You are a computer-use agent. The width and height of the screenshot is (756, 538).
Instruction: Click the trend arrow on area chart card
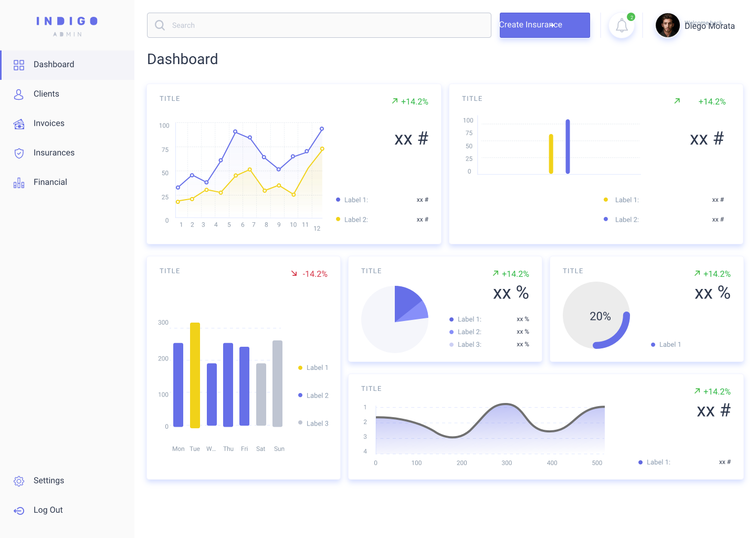(x=697, y=391)
